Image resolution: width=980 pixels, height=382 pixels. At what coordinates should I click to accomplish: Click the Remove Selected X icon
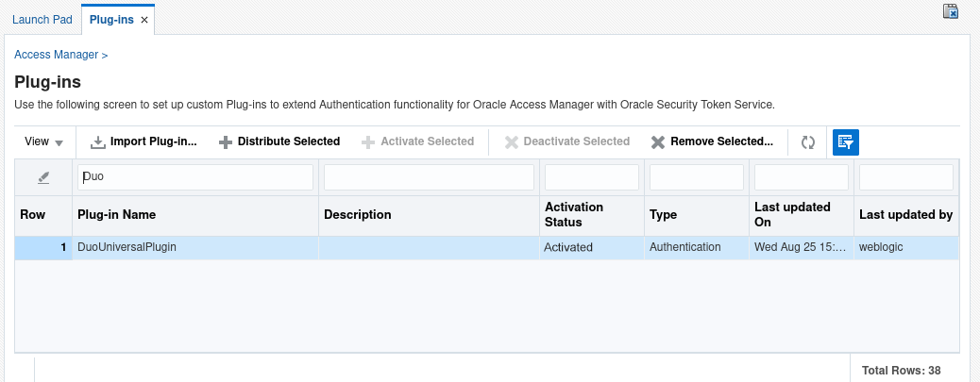pos(658,142)
